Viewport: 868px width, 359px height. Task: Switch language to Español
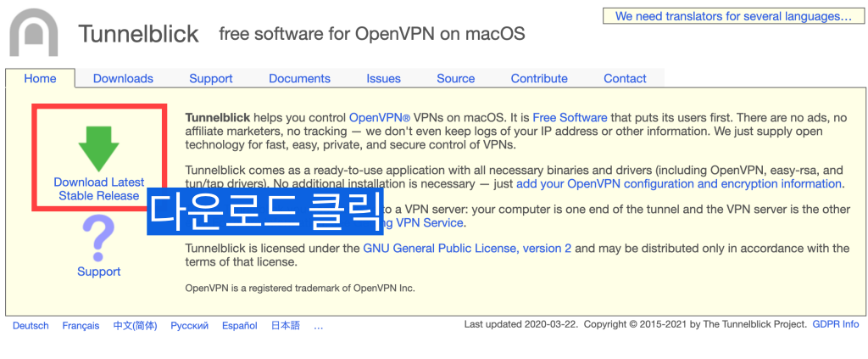click(240, 326)
